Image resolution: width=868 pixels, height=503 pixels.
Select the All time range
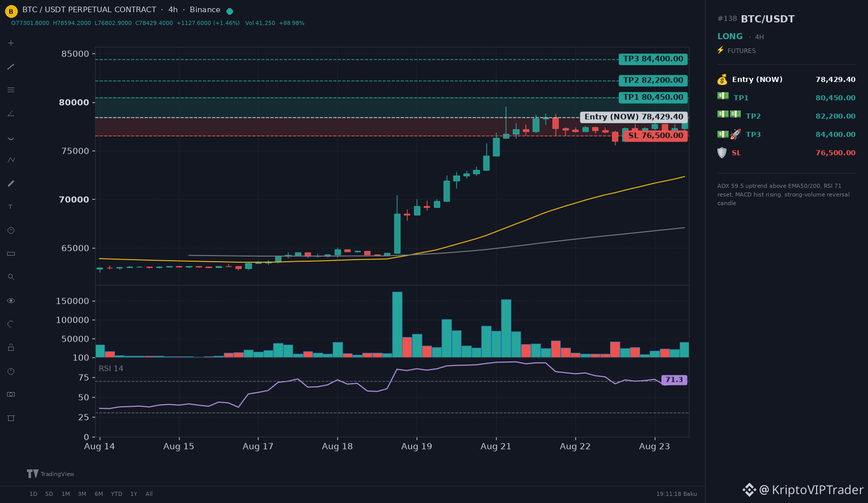(x=149, y=494)
